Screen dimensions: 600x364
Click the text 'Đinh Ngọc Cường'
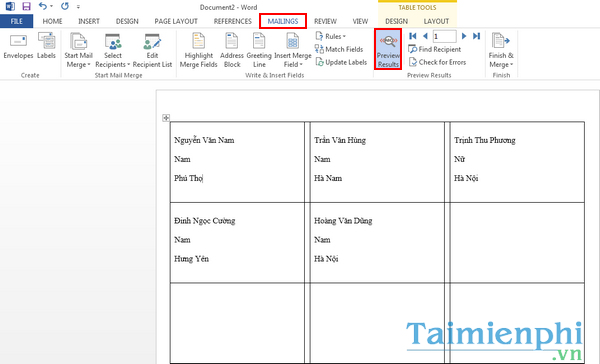(204, 221)
